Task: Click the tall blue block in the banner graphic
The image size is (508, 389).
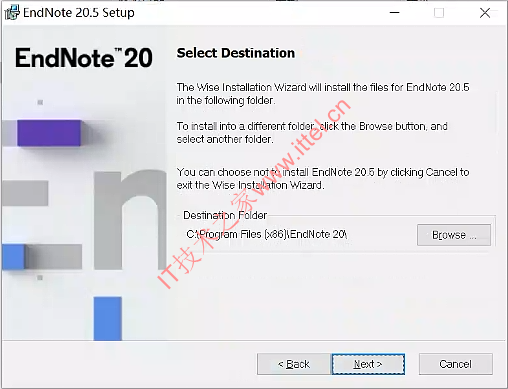Action: click(108, 318)
